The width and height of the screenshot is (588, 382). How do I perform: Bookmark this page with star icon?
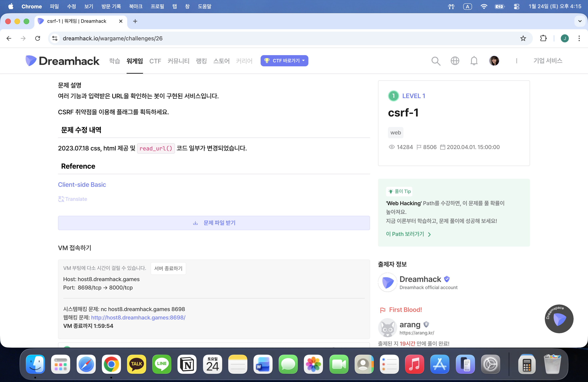[x=523, y=38]
